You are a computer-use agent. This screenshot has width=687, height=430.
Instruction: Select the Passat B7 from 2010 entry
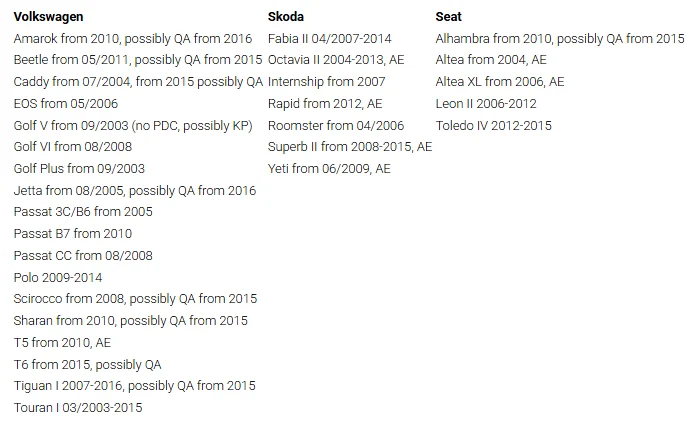click(73, 234)
